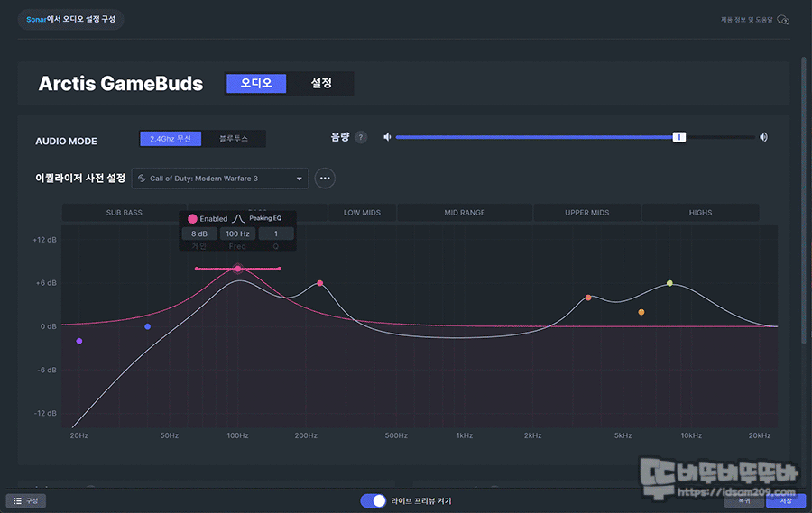Click the 1kHz axis label
This screenshot has height=513, width=812.
point(465,435)
